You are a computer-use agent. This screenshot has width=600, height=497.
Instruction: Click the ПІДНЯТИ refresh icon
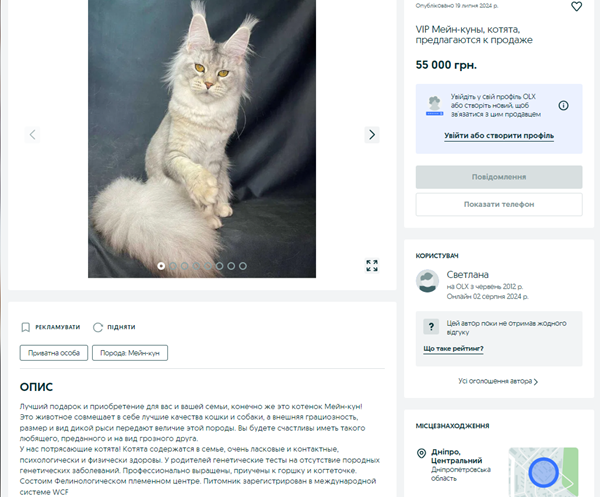(x=98, y=327)
